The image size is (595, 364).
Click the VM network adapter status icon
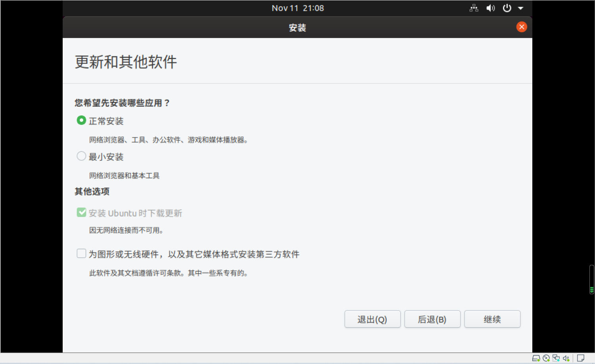click(x=555, y=358)
